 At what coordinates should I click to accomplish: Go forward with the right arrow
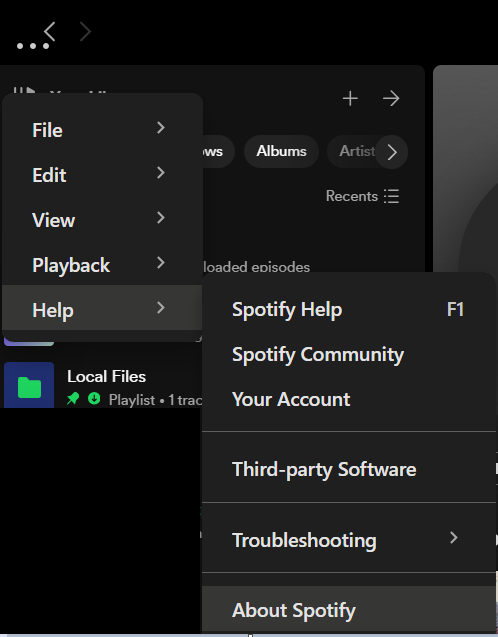(85, 31)
